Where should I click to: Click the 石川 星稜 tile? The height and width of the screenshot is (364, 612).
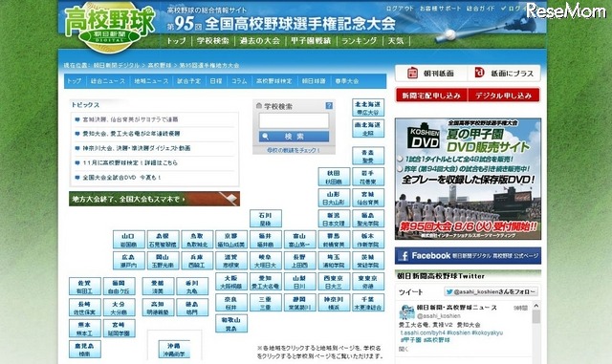[266, 219]
